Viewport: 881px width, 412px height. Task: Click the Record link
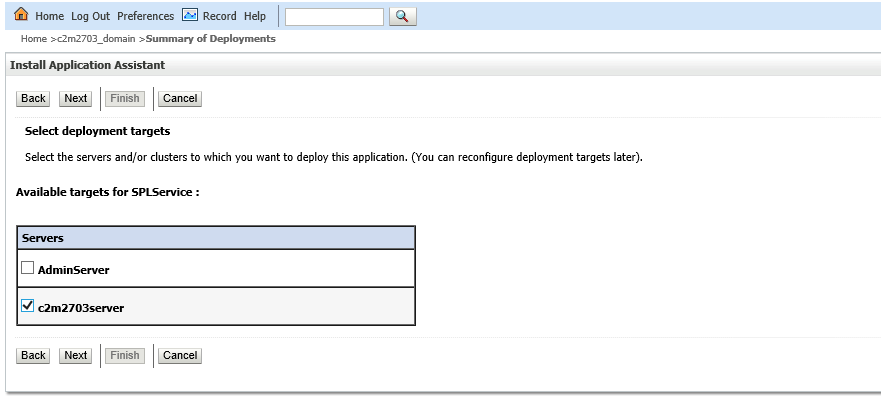click(x=220, y=16)
